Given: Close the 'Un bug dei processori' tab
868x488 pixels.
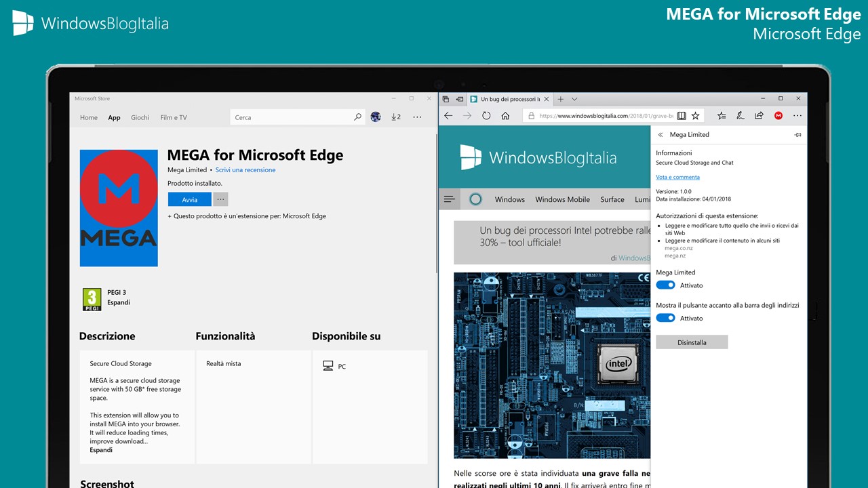Looking at the screenshot, I should coord(547,99).
